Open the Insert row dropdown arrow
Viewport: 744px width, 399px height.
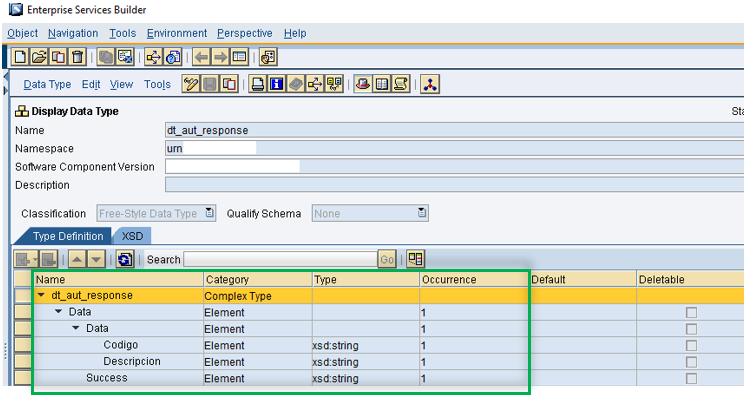pyautogui.click(x=35, y=260)
